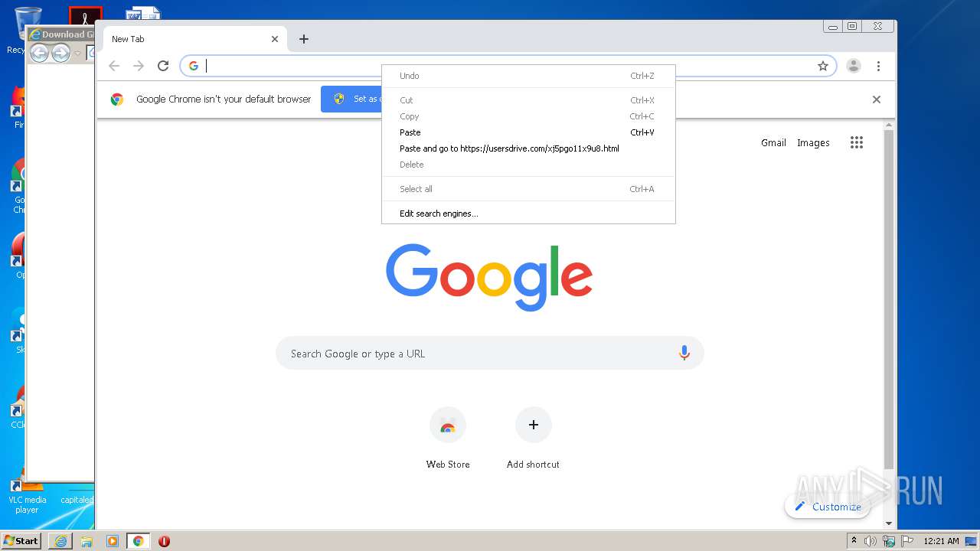Open the Windows Start menu

pyautogui.click(x=21, y=540)
